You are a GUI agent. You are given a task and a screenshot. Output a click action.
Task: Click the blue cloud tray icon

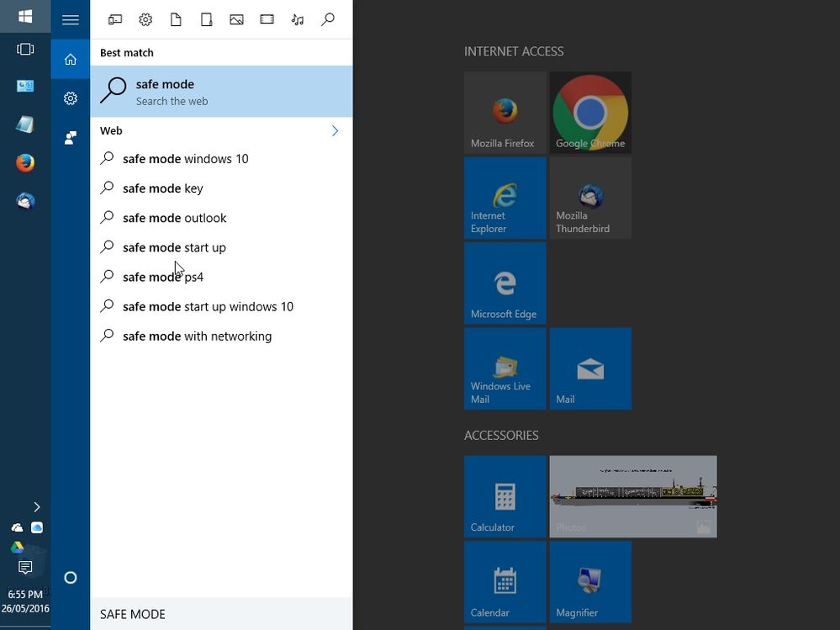(36, 527)
